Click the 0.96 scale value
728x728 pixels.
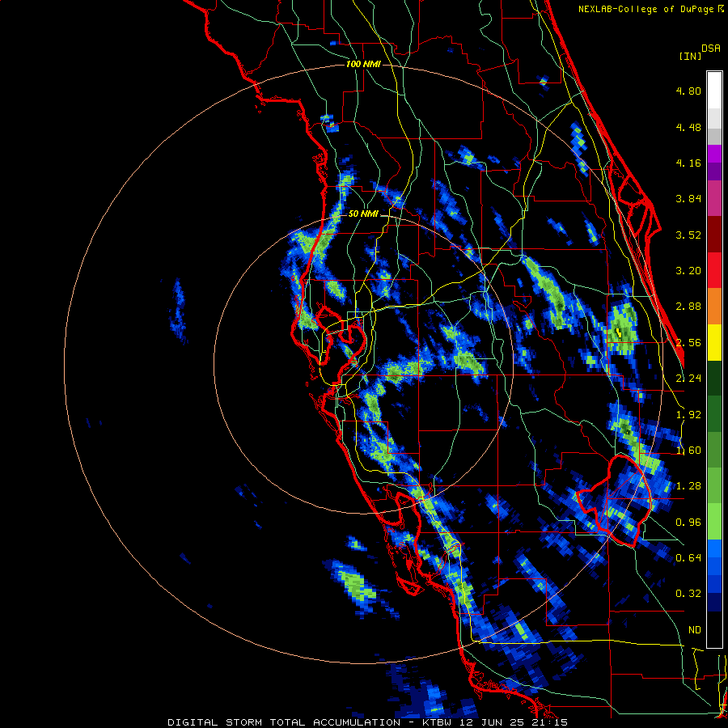[688, 523]
